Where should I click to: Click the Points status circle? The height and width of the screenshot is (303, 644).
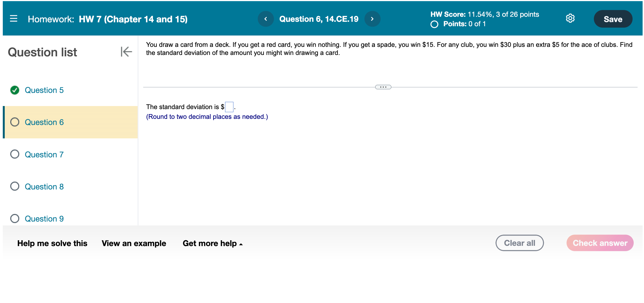tap(434, 25)
